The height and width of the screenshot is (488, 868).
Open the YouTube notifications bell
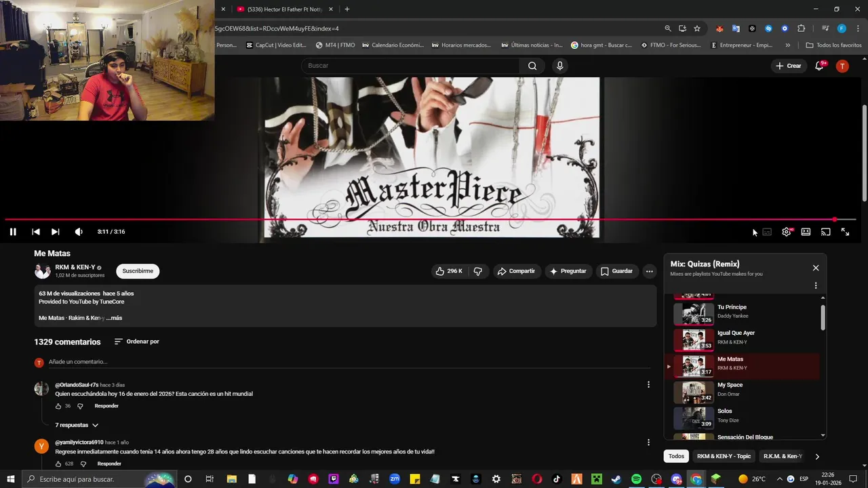(x=819, y=66)
